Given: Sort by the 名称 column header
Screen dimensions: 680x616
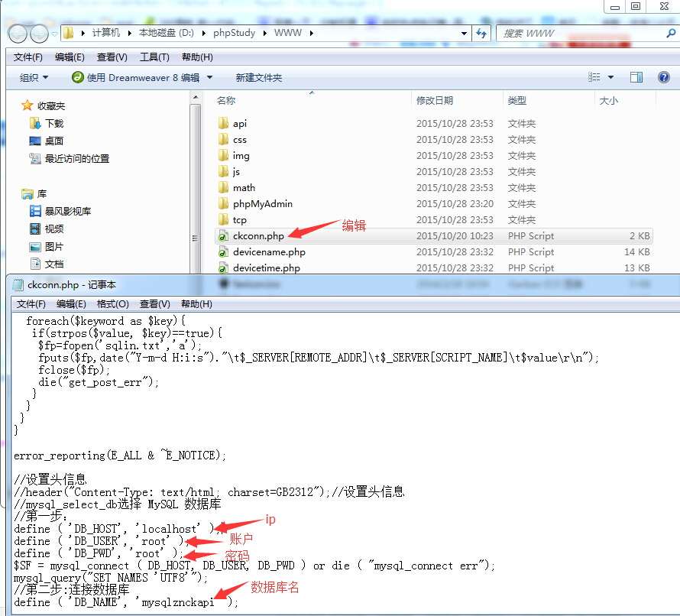Looking at the screenshot, I should [226, 101].
